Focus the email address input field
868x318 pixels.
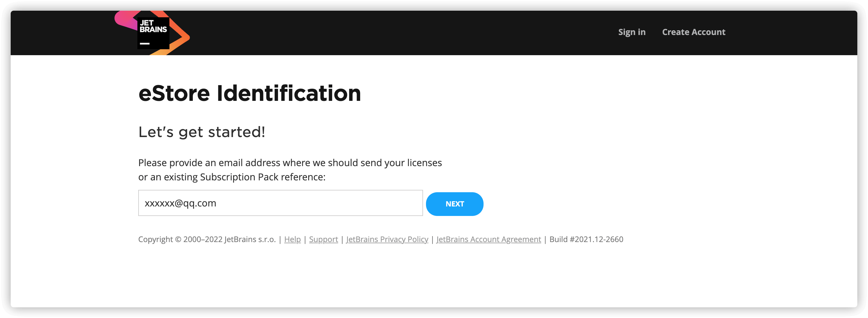[280, 203]
